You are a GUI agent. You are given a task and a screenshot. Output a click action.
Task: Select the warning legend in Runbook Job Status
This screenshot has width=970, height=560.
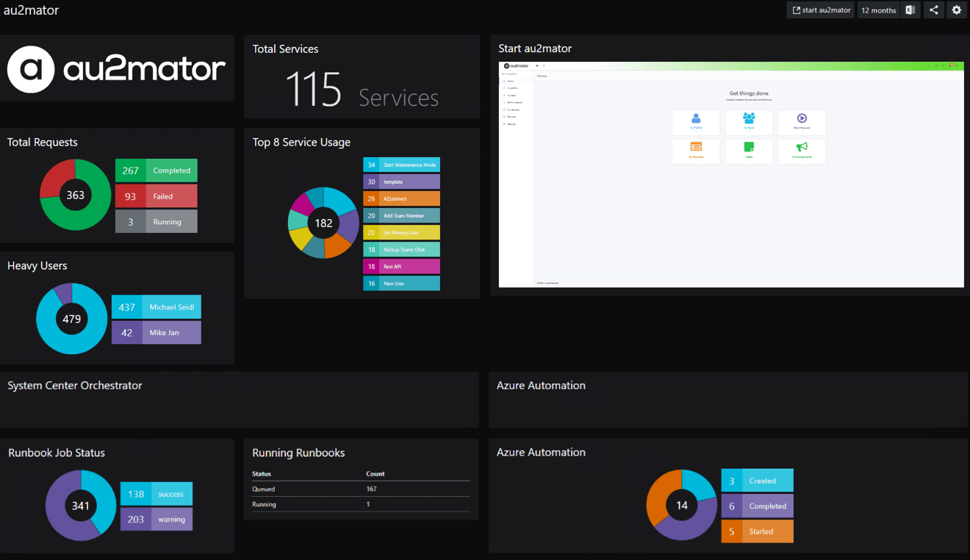coord(156,519)
